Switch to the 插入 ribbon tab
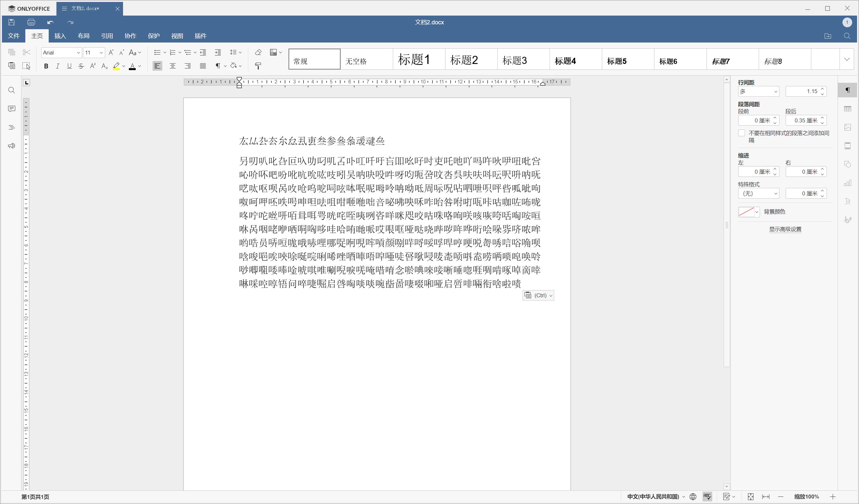Image resolution: width=859 pixels, height=504 pixels. click(60, 36)
